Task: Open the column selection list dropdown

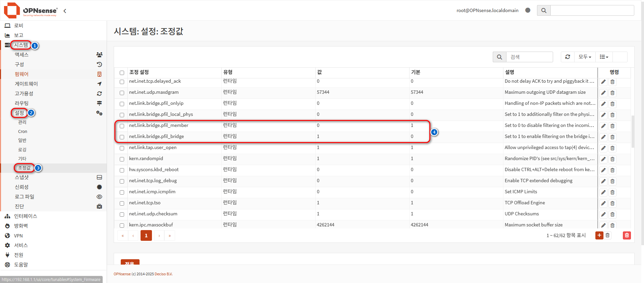Action: [604, 57]
